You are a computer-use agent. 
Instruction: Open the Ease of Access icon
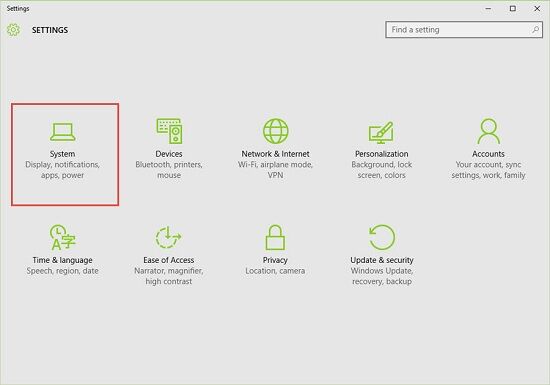pyautogui.click(x=168, y=237)
